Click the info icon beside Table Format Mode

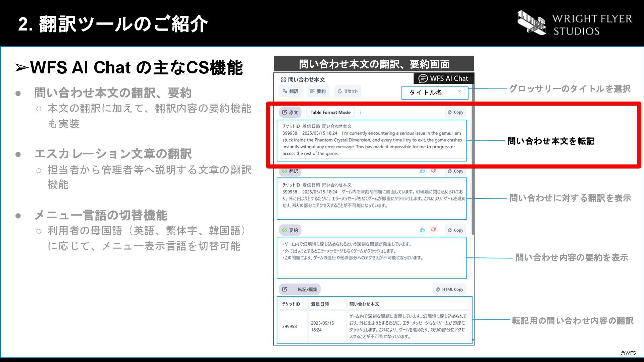(x=361, y=113)
